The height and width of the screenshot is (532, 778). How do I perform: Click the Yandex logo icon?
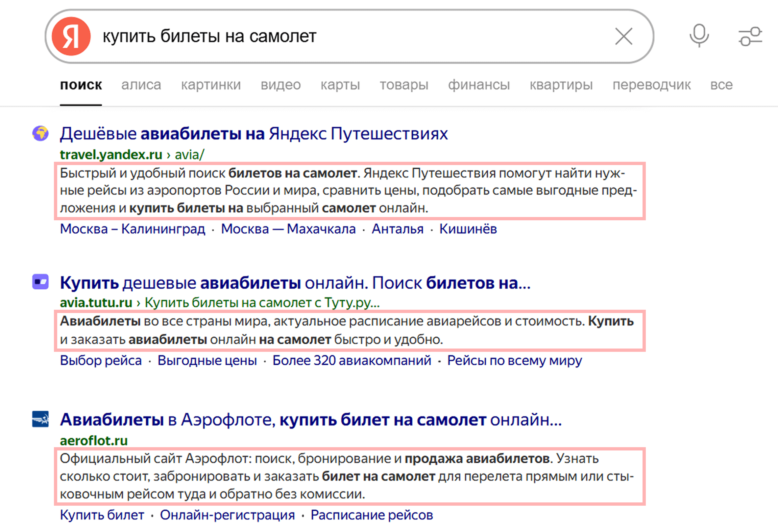(71, 36)
